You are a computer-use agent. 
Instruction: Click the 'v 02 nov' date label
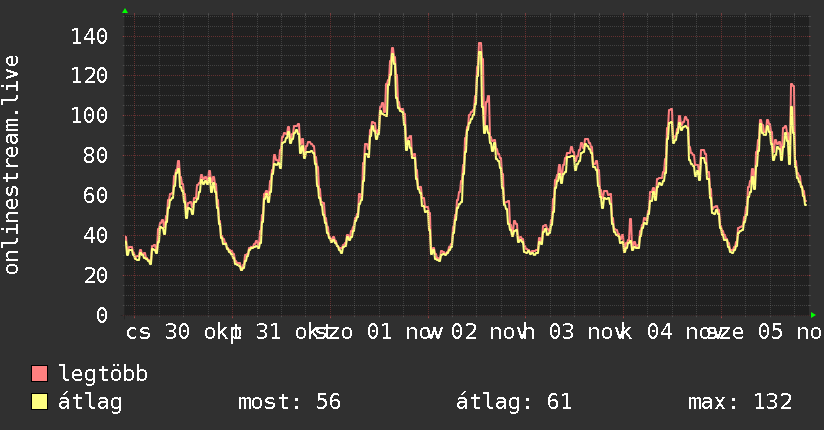pyautogui.click(x=477, y=332)
